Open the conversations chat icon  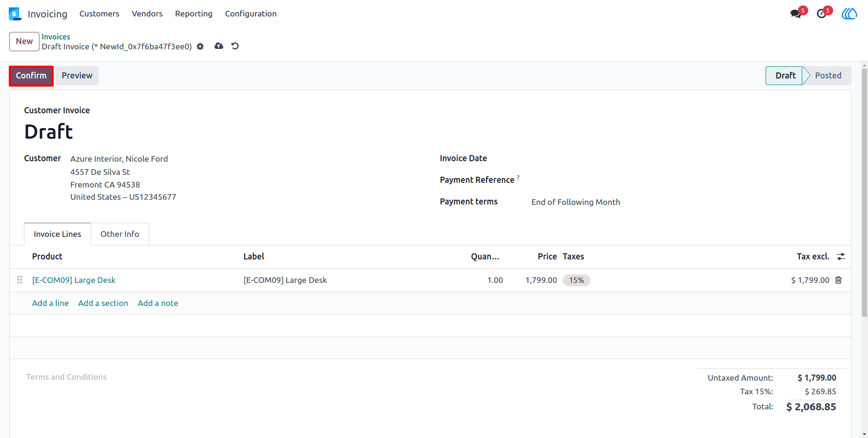tap(796, 14)
